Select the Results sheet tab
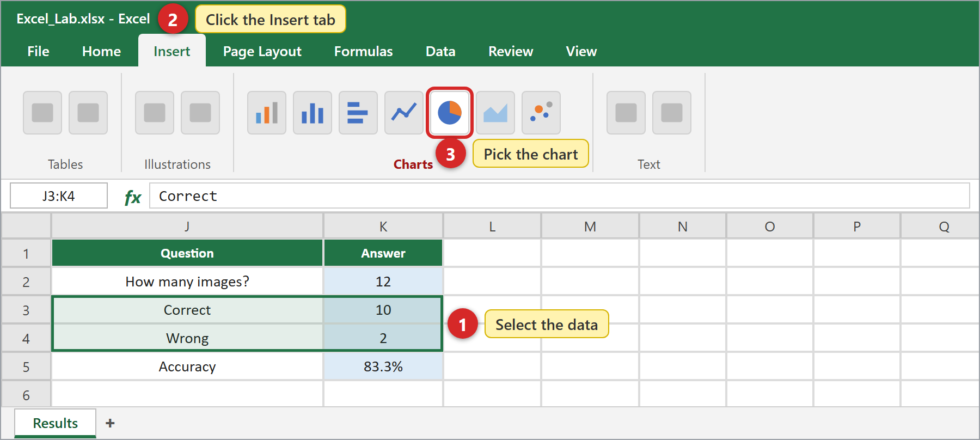The height and width of the screenshot is (440, 980). coord(56,423)
